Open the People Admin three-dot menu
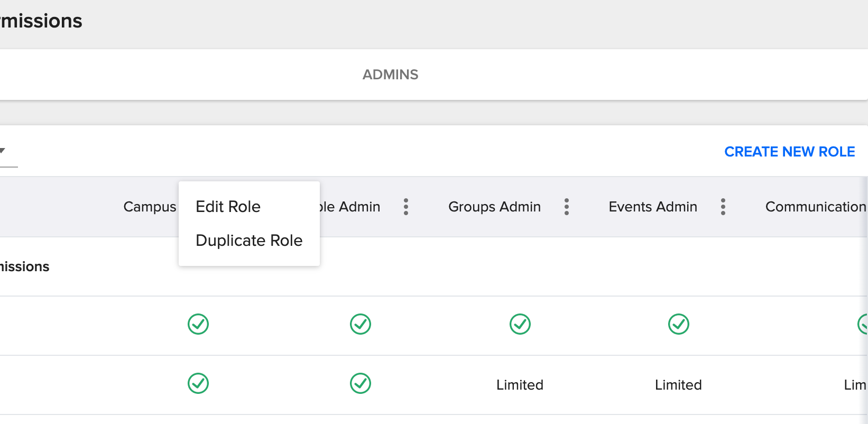Screen dimensions: 868x424 pos(406,207)
